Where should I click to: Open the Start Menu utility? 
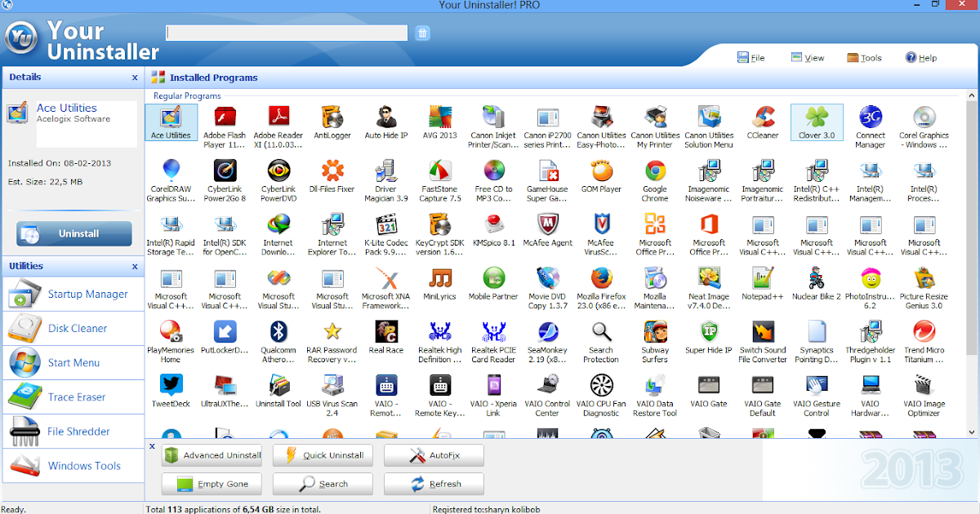pyautogui.click(x=73, y=362)
